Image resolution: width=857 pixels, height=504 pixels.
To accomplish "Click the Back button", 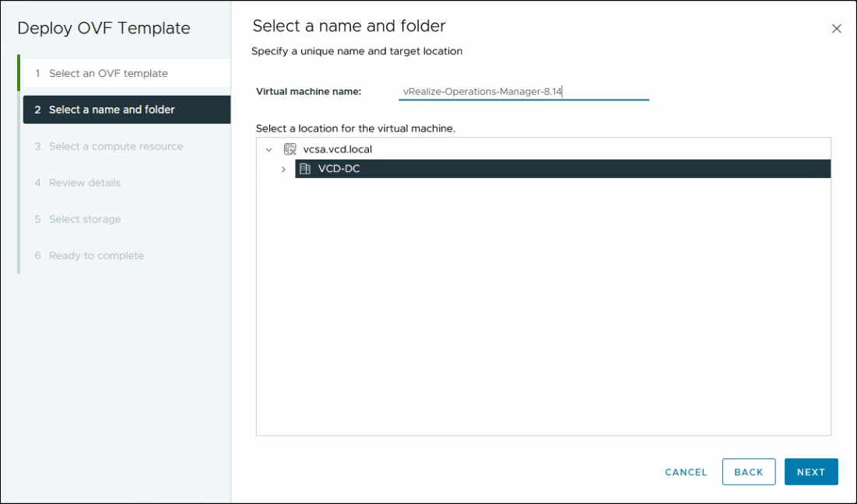I will 749,471.
